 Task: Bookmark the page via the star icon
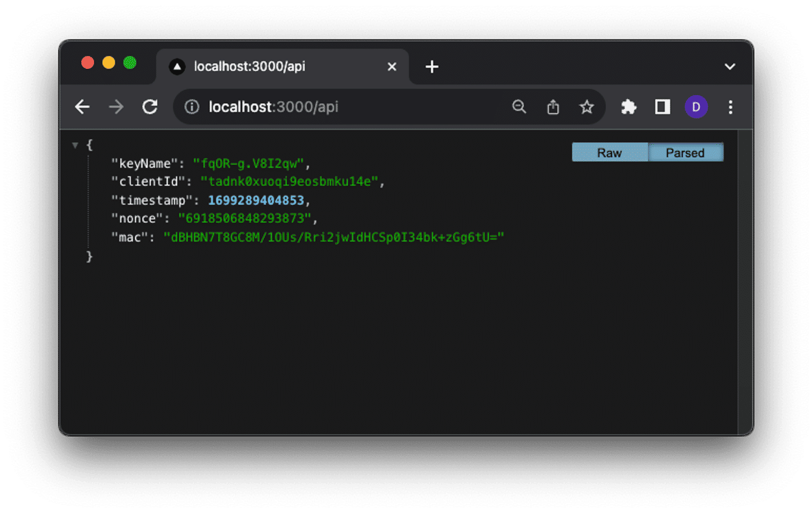point(587,107)
